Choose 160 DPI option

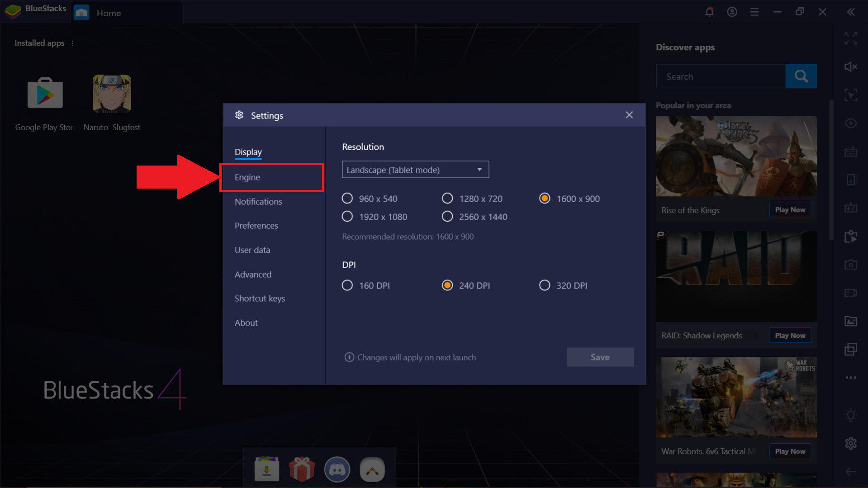click(347, 285)
